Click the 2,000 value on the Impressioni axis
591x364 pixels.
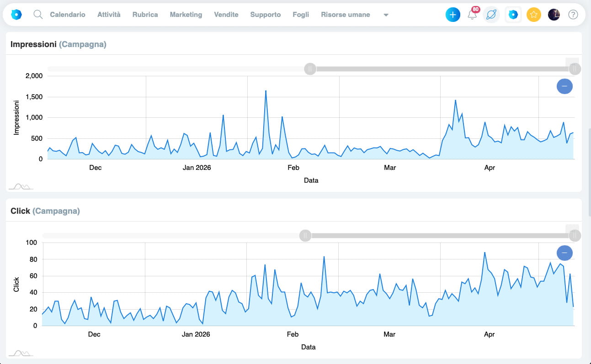[x=34, y=76]
